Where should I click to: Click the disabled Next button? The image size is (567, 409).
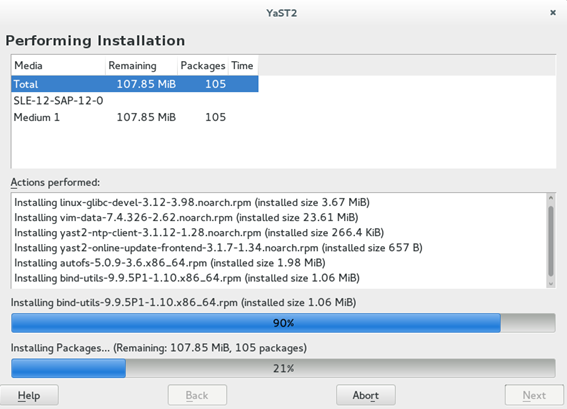534,395
